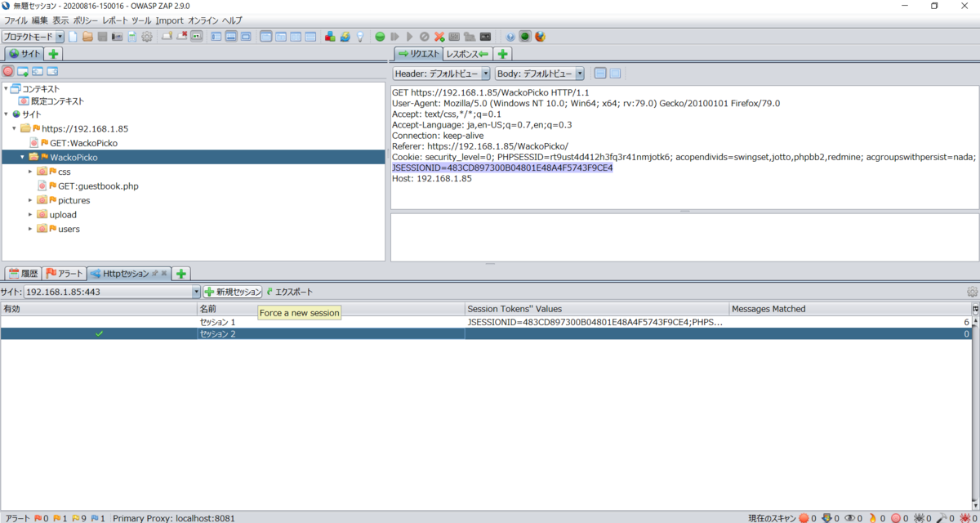Open the ツール menu

point(142,20)
